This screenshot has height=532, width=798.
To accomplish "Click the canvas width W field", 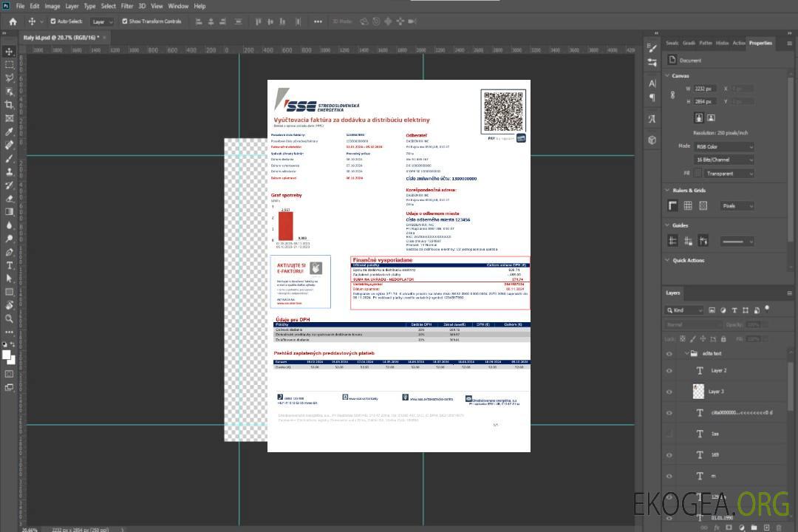I will click(x=706, y=89).
